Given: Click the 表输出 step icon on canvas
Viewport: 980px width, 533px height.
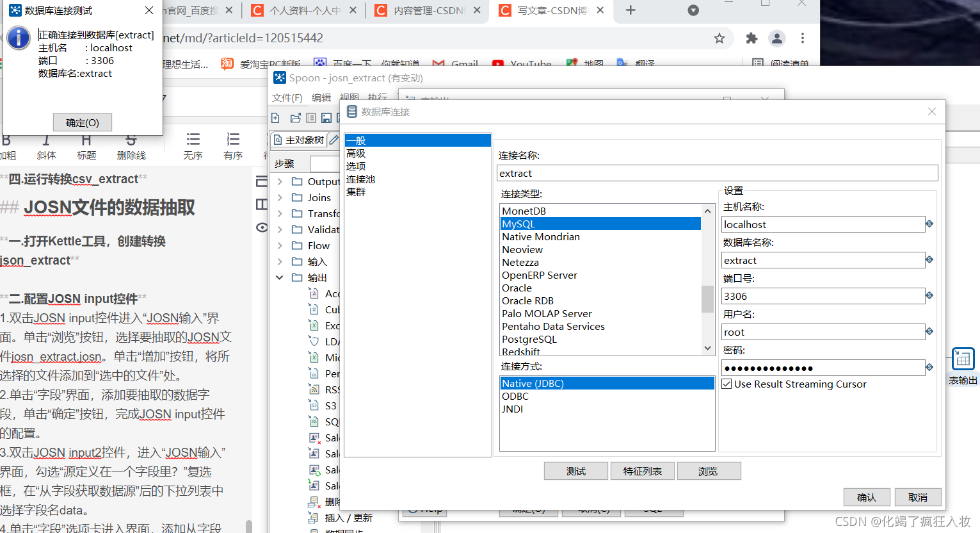Looking at the screenshot, I should (x=963, y=359).
